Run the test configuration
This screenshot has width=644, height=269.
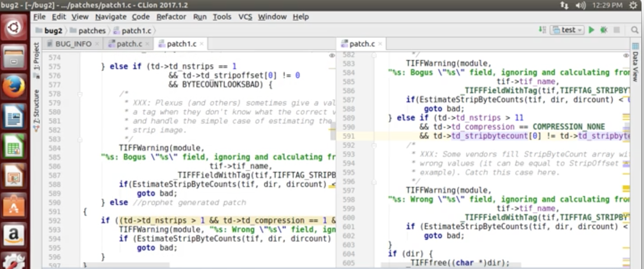coord(591,30)
